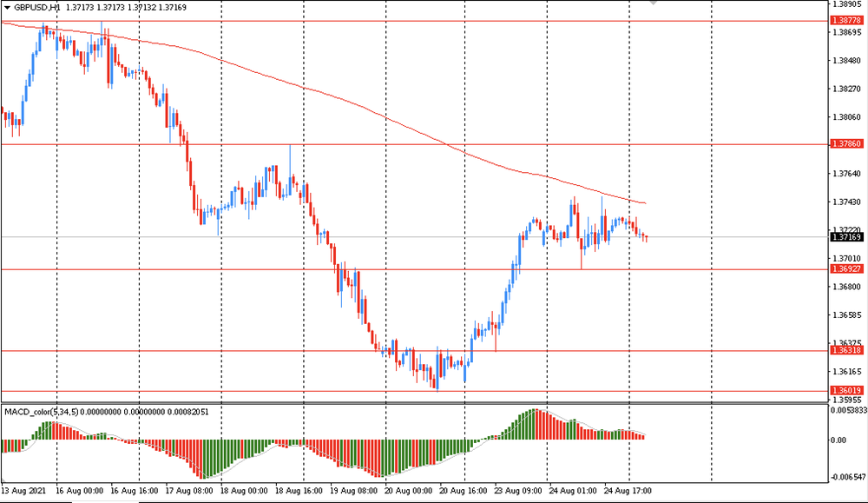Click the 13 Aug 2021 date label

point(23,491)
